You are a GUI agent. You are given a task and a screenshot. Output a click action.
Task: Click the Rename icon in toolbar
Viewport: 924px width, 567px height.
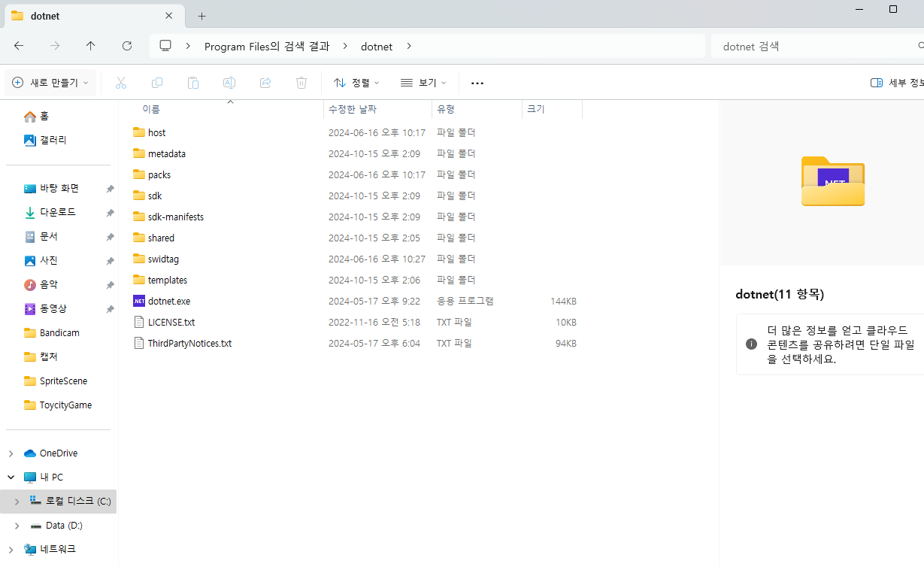tap(229, 83)
